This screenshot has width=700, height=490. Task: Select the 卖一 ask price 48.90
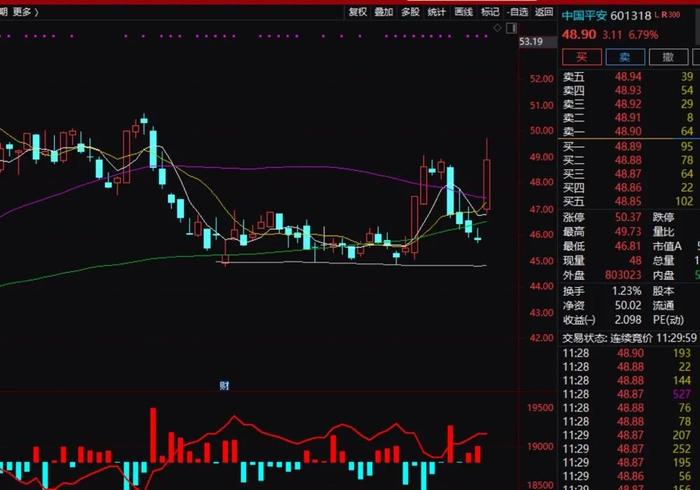(x=628, y=132)
